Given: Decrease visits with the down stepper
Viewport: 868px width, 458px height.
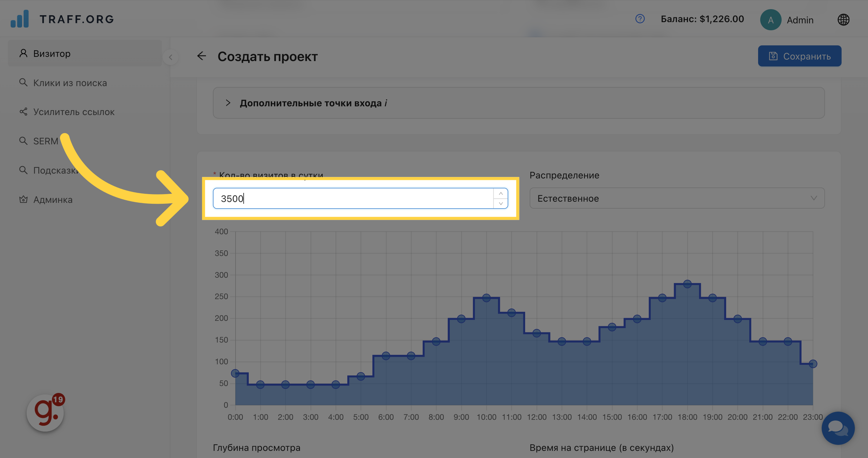Looking at the screenshot, I should (x=501, y=203).
